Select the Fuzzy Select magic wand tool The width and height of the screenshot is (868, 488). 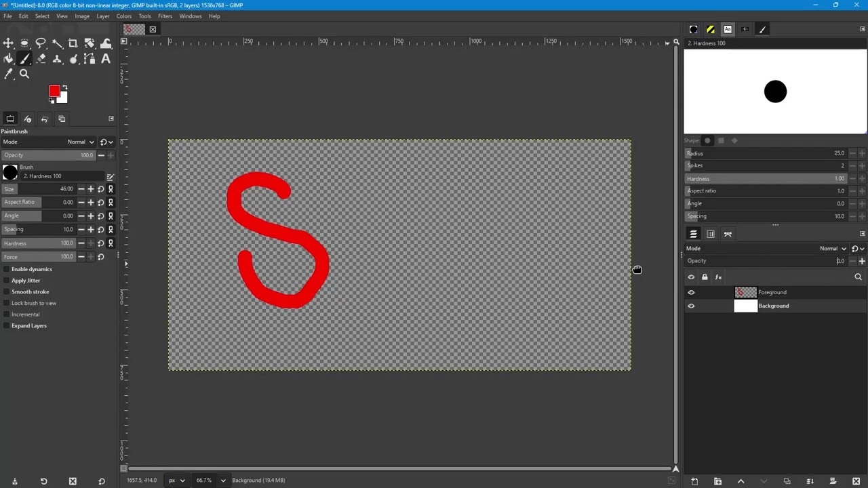point(57,43)
